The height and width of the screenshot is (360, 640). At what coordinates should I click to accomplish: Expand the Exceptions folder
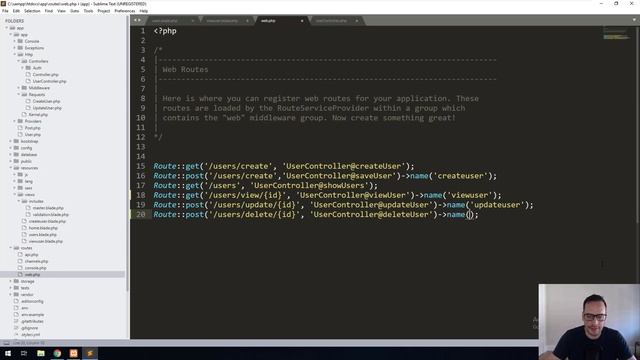pos(15,48)
